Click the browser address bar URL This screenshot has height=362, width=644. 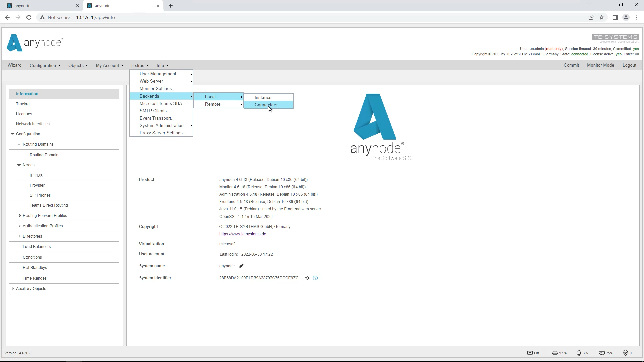pos(96,17)
